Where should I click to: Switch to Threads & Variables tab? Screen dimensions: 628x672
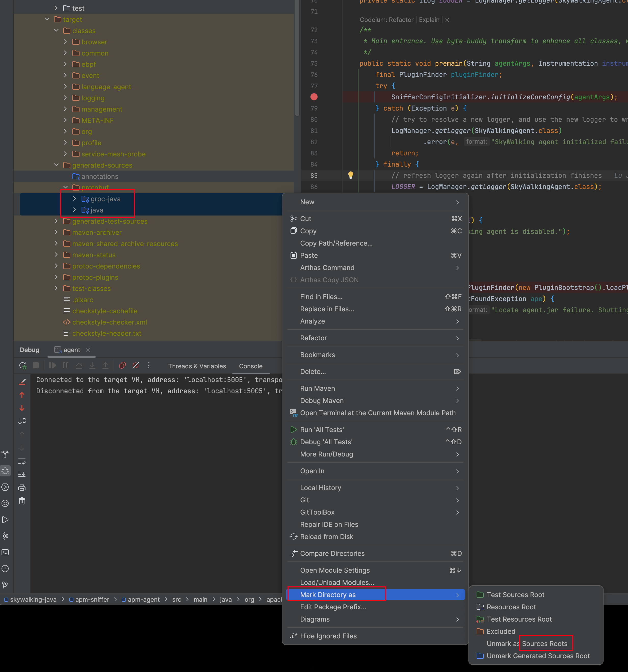[197, 366]
